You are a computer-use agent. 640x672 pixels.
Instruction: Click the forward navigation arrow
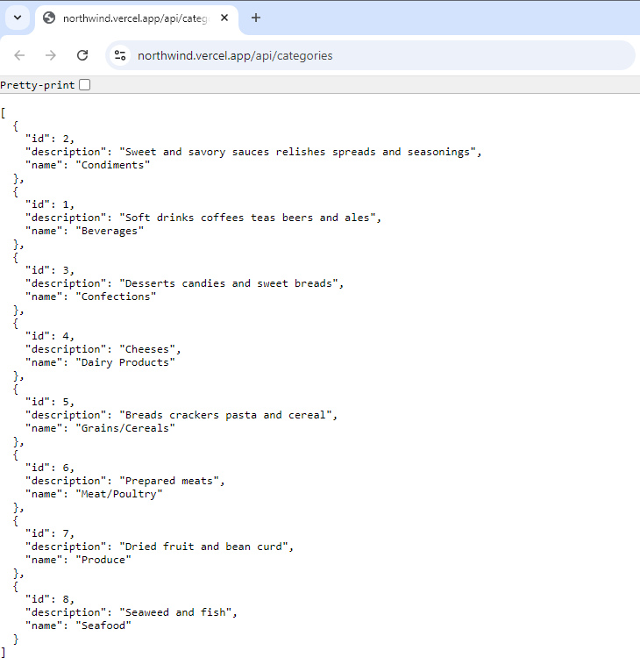coord(51,55)
